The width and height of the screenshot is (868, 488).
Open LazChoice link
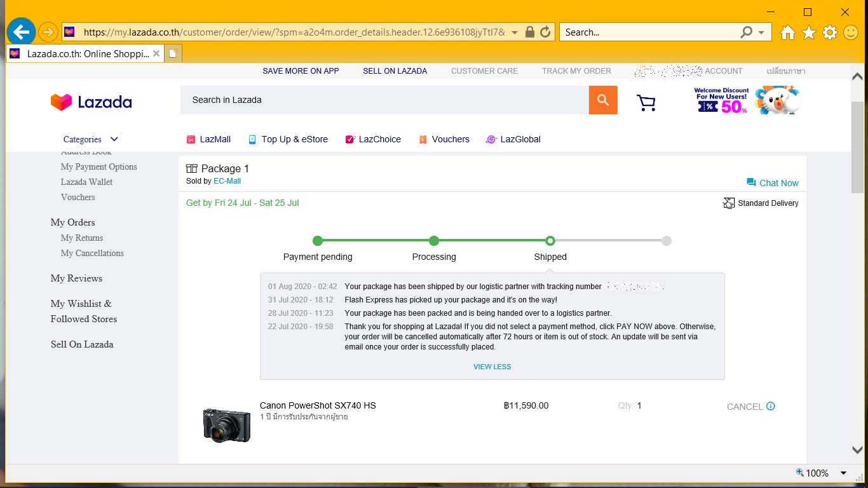coord(373,139)
